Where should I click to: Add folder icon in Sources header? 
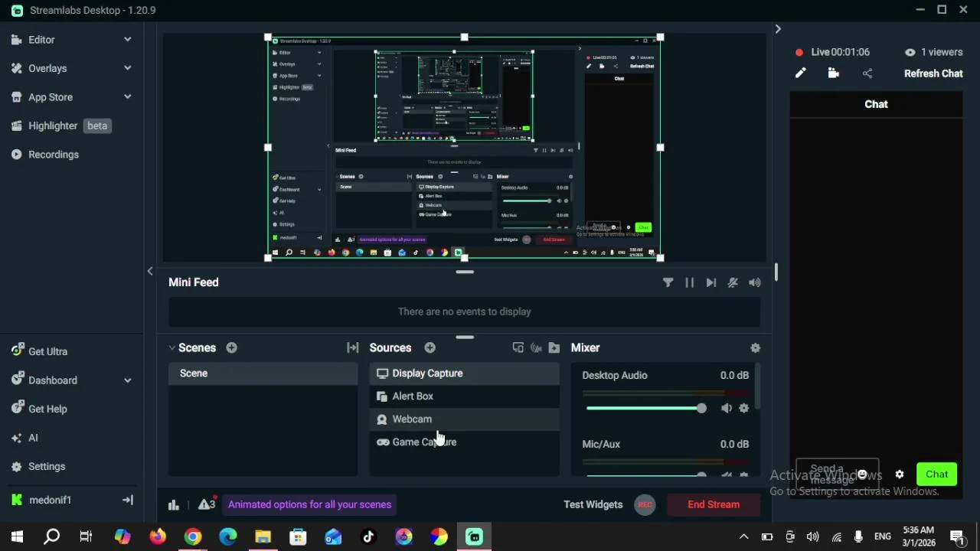pos(554,347)
